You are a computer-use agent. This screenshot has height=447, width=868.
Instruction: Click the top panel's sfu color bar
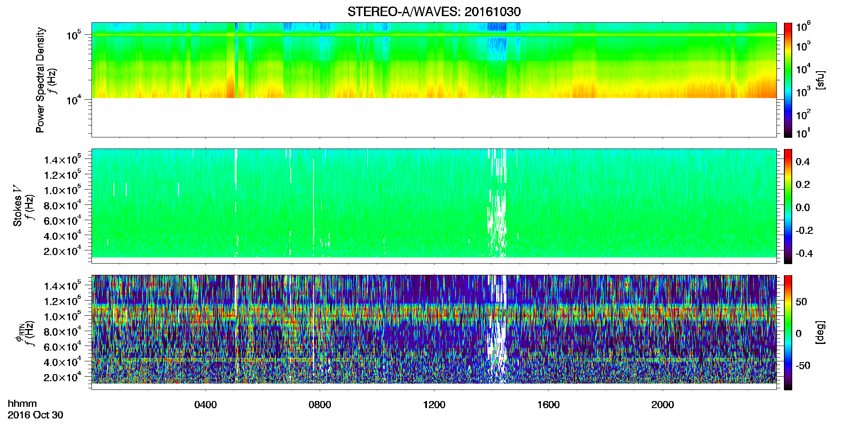tap(788, 80)
